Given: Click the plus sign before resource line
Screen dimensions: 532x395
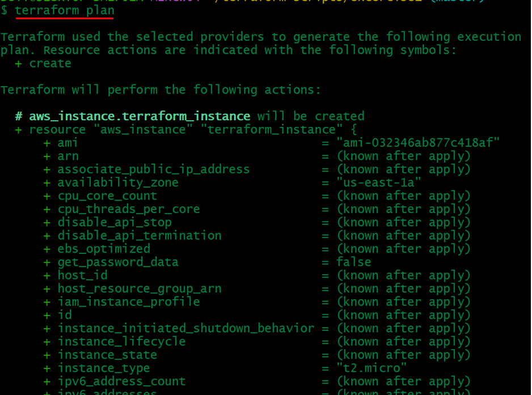Looking at the screenshot, I should click(18, 130).
